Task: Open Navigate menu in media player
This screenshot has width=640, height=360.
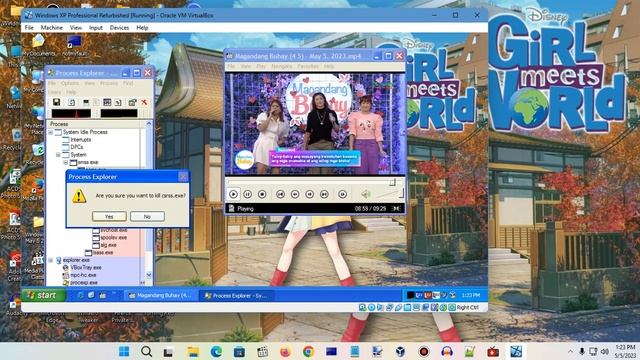Action: pyautogui.click(x=282, y=66)
